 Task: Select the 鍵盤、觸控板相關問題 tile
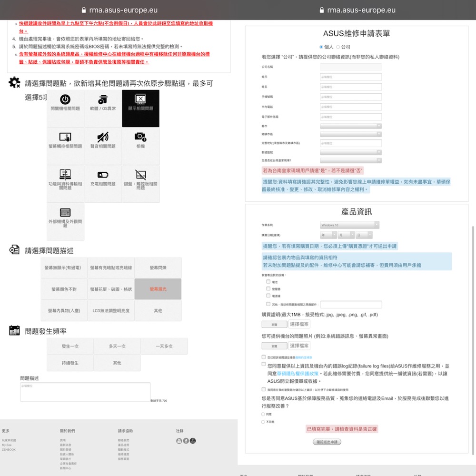[140, 184]
